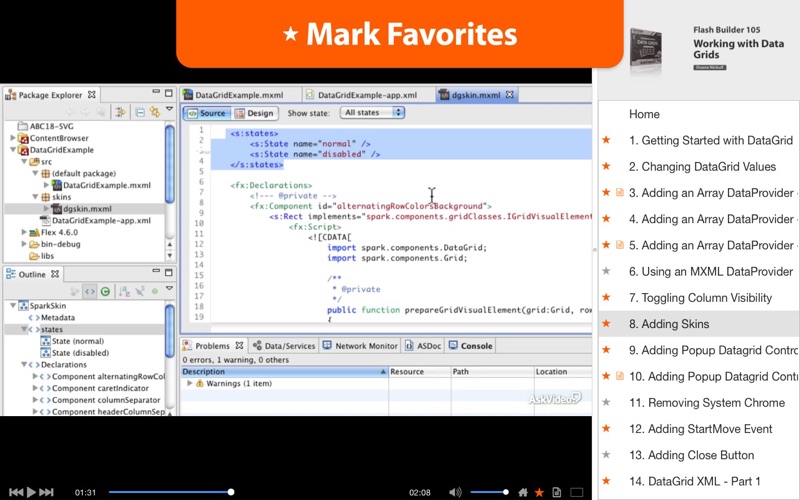Click the yellow sync icon in Package Explorer toolbar
Image resolution: width=800 pixels, height=500 pixels.
point(155,112)
